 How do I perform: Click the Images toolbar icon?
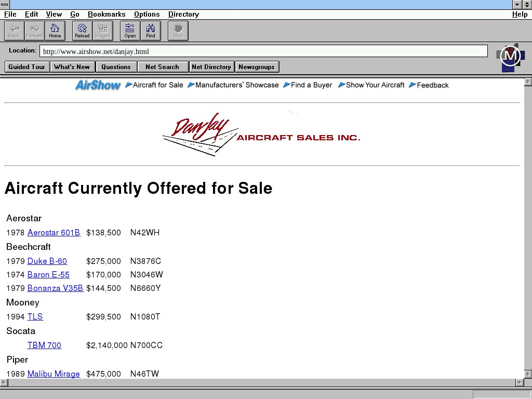[x=103, y=31]
